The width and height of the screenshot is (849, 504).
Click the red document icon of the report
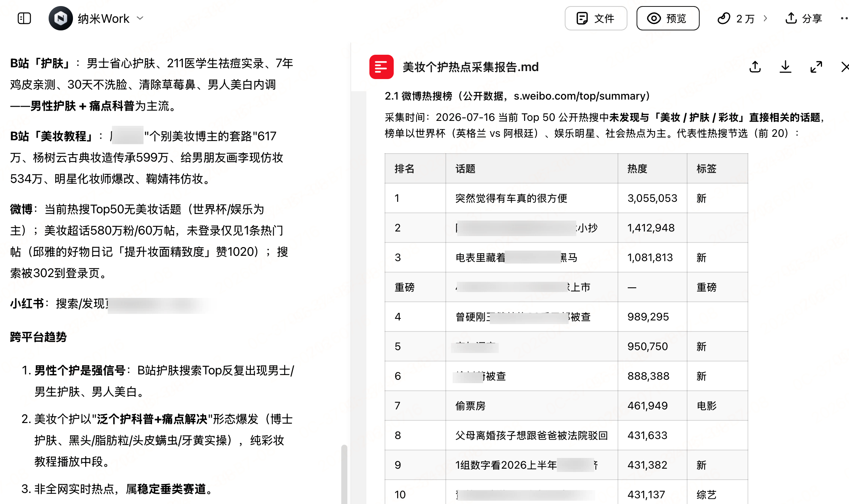(381, 67)
